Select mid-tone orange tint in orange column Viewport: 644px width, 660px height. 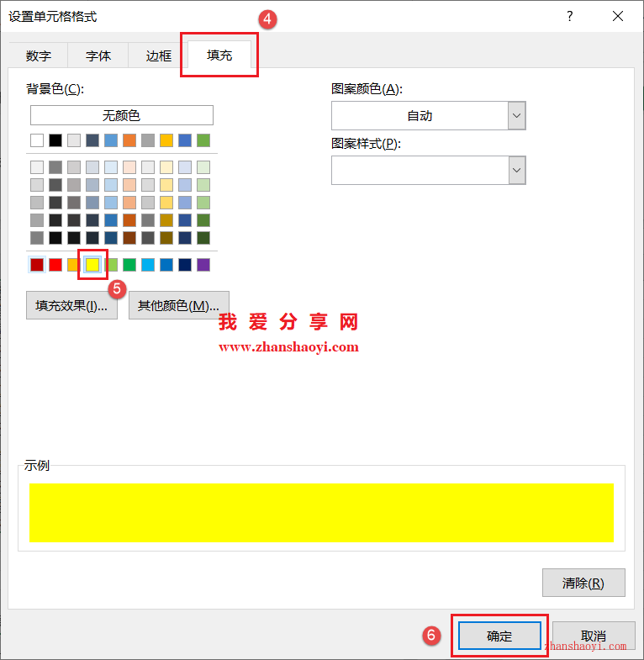(x=129, y=203)
